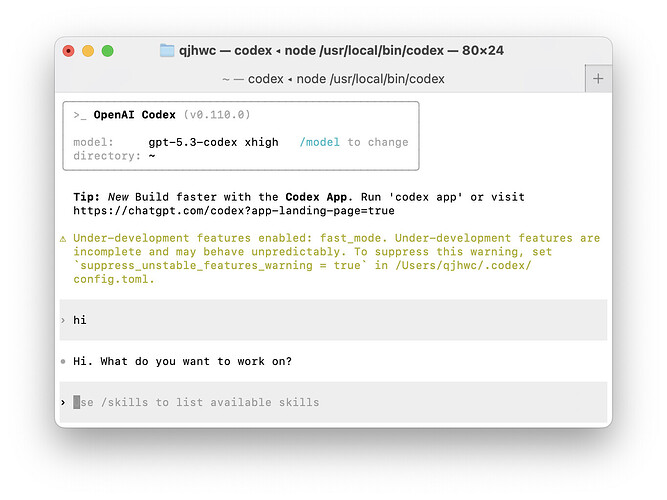The height and width of the screenshot is (500, 667).
Task: Click the '>_' prompt icon in Codex header
Action: point(80,115)
